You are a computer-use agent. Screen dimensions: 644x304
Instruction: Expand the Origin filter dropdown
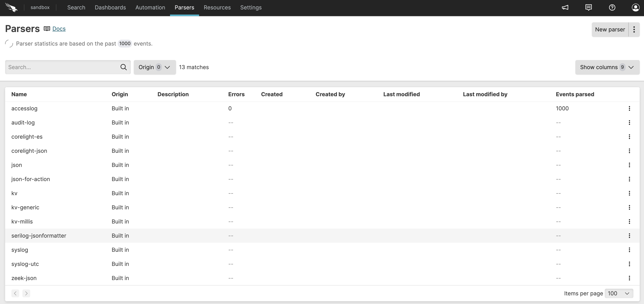[155, 67]
